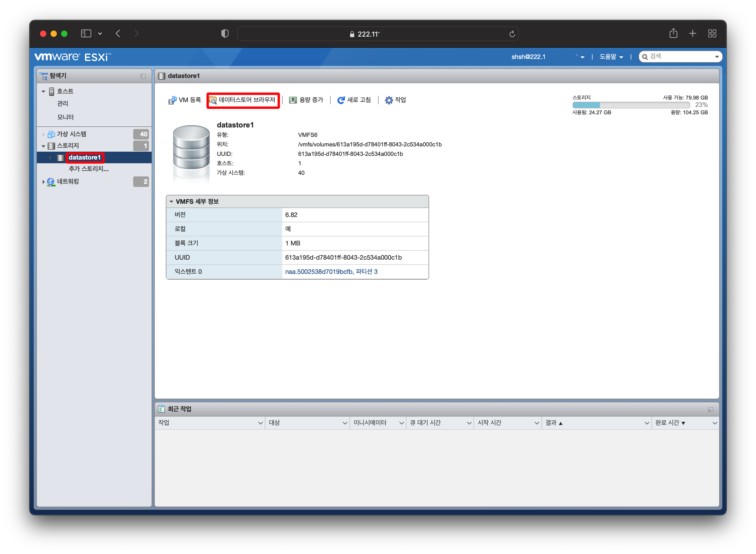This screenshot has width=756, height=554.
Task: Select 가상 시스템 in navigator
Action: point(71,134)
